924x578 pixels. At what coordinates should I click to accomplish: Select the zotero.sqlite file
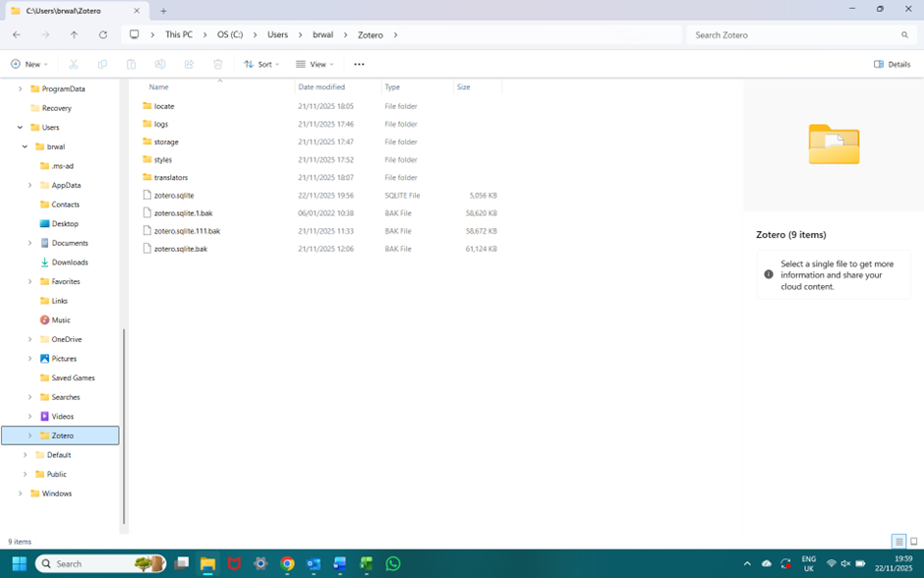click(x=174, y=195)
